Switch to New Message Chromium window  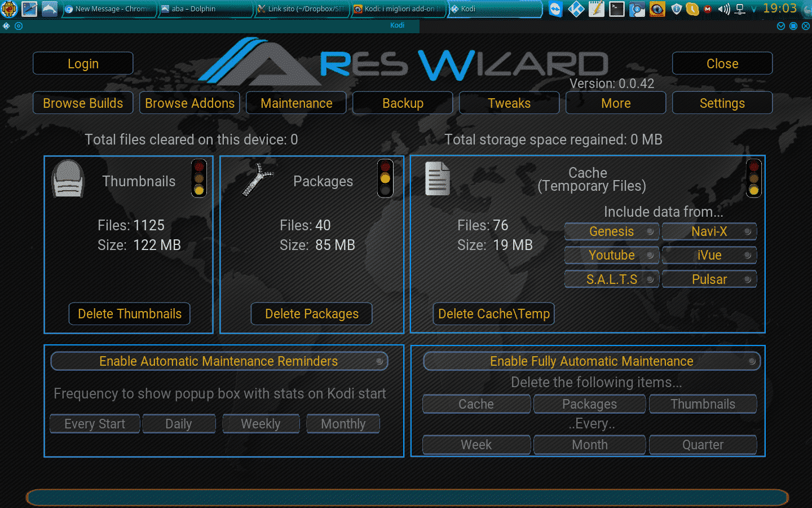click(108, 9)
